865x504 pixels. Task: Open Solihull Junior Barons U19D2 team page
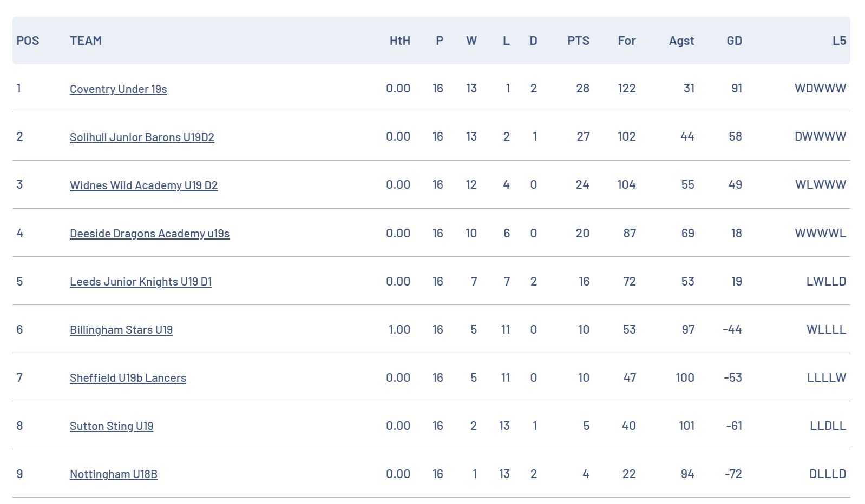point(142,137)
